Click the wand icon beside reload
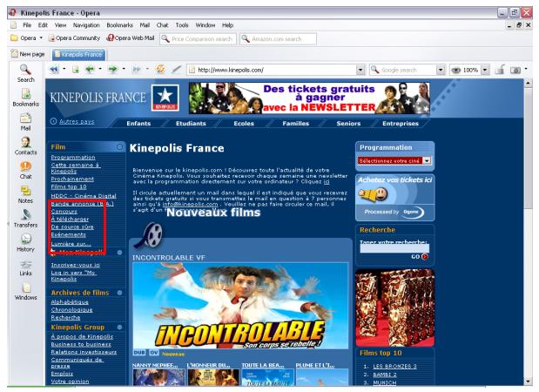This screenshot has height=392, width=539. 177,70
